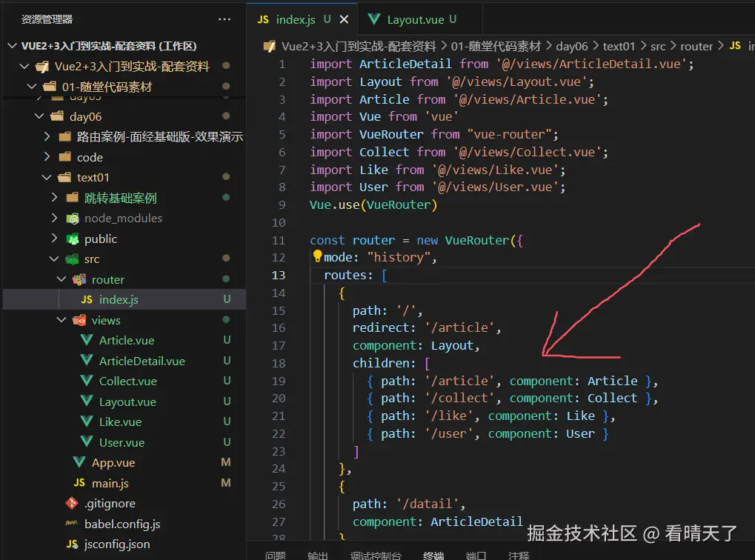Collapse the src folder chevron
755x560 pixels.
[54, 259]
